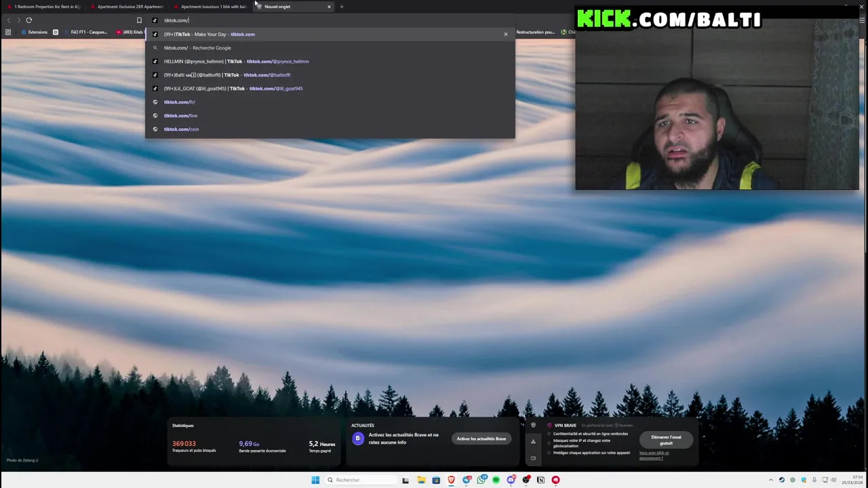This screenshot has height=488, width=868.
Task: Open the taskbar clock and date
Action: pyautogui.click(x=854, y=480)
